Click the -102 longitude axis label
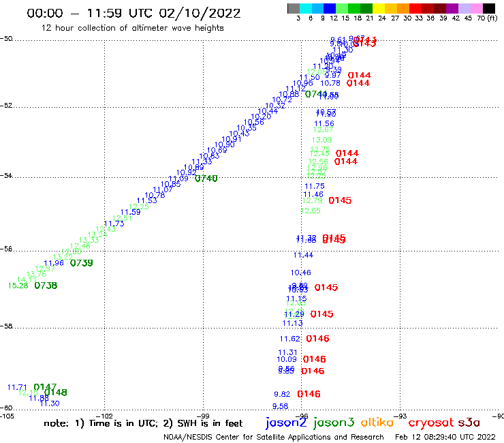 click(x=104, y=416)
